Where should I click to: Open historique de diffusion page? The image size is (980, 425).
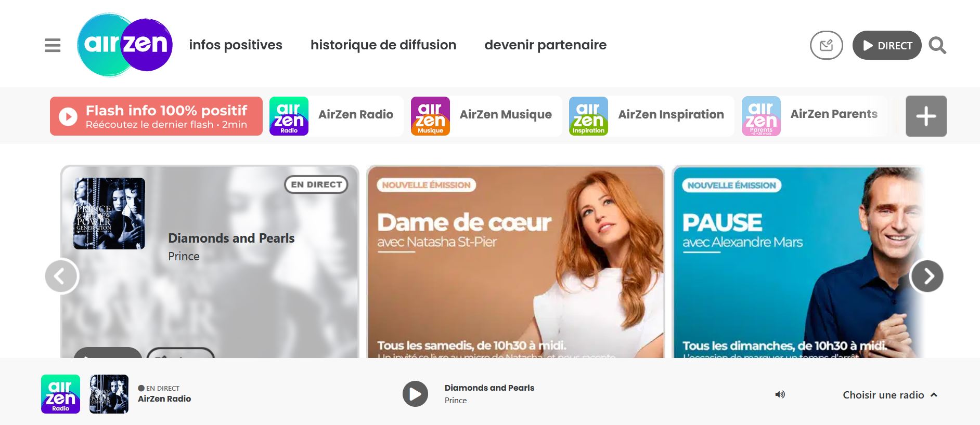click(x=383, y=45)
